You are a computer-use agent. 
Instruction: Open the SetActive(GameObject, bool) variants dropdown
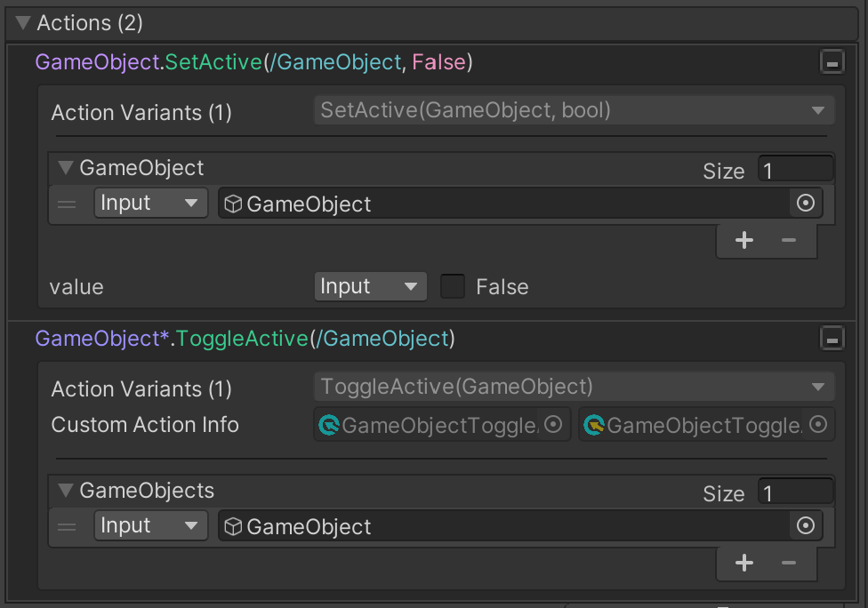coord(574,110)
